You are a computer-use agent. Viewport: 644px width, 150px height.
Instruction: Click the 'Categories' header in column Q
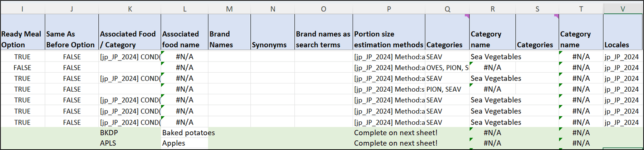[447, 32]
